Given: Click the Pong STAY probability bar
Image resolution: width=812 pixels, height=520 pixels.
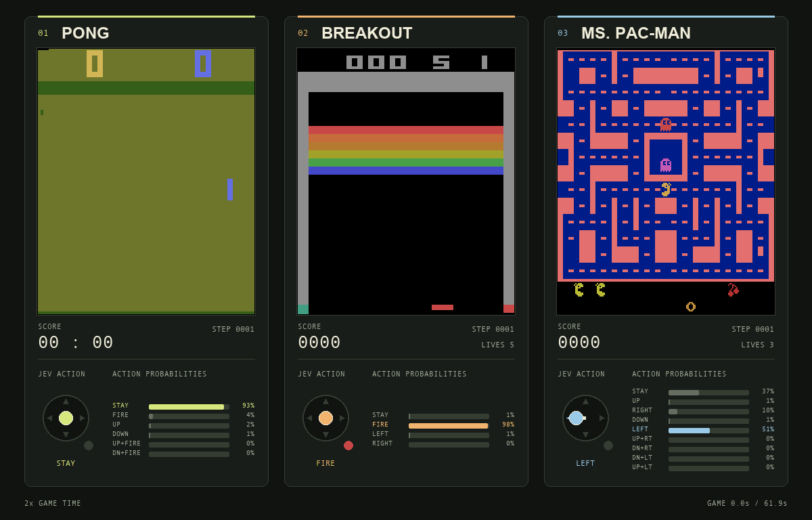Looking at the screenshot, I should click(189, 407).
